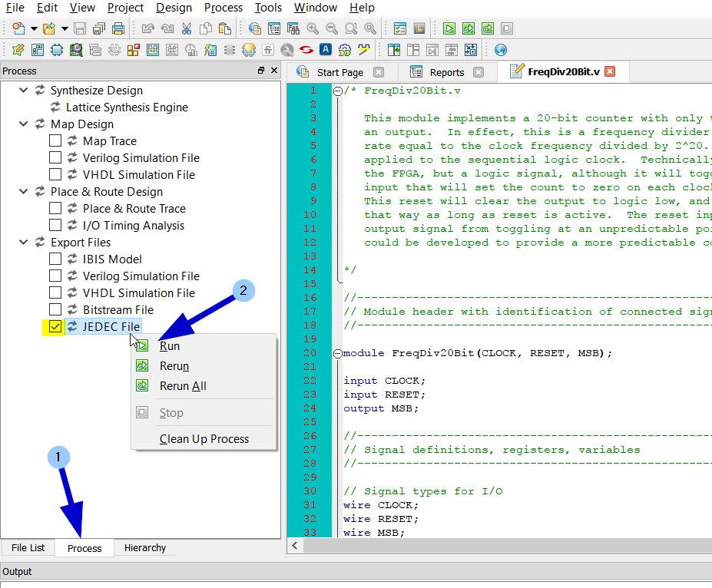This screenshot has height=588, width=712.
Task: Check VHDL Simulation File under Map Design
Action: click(x=55, y=174)
